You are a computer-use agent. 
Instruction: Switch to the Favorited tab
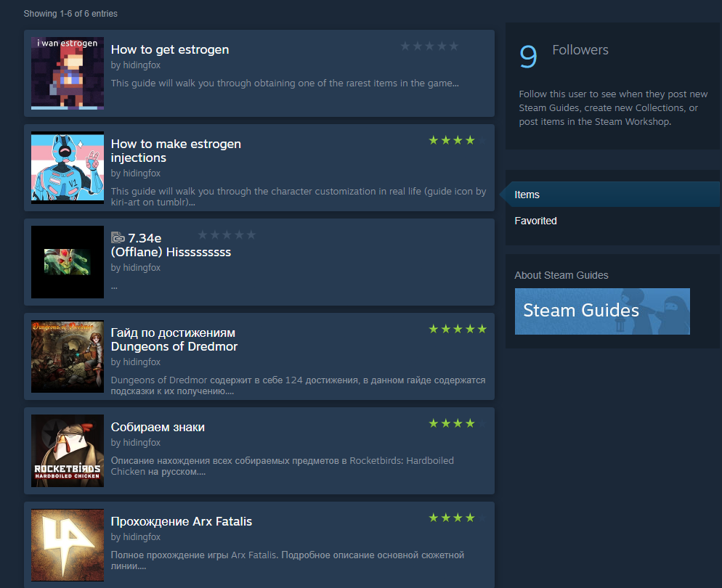click(535, 221)
